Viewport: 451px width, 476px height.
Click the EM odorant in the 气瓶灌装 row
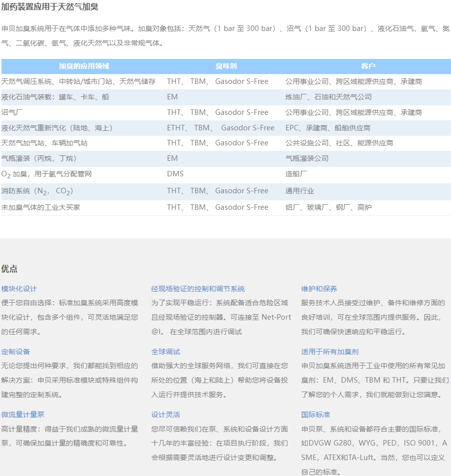tap(172, 158)
